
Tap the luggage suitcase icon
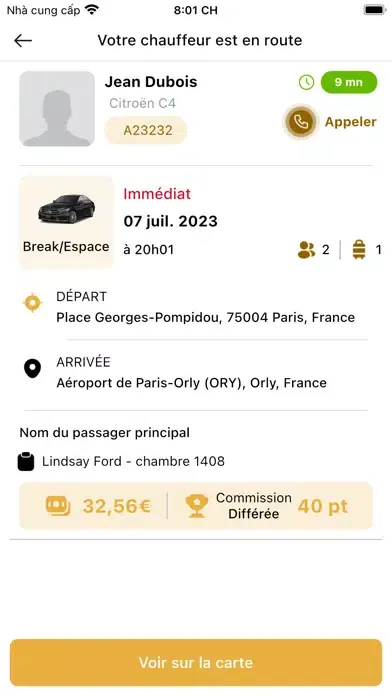pyautogui.click(x=359, y=249)
